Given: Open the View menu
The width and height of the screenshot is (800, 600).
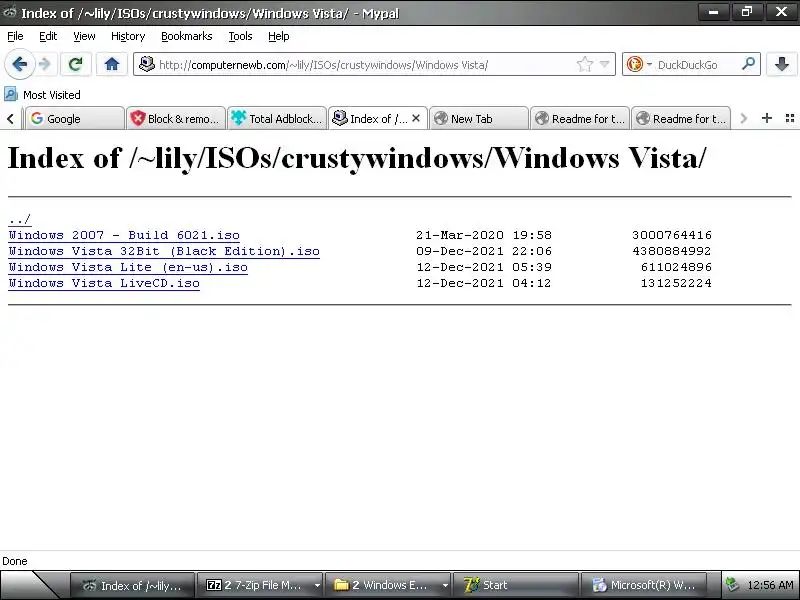Looking at the screenshot, I should 84,36.
